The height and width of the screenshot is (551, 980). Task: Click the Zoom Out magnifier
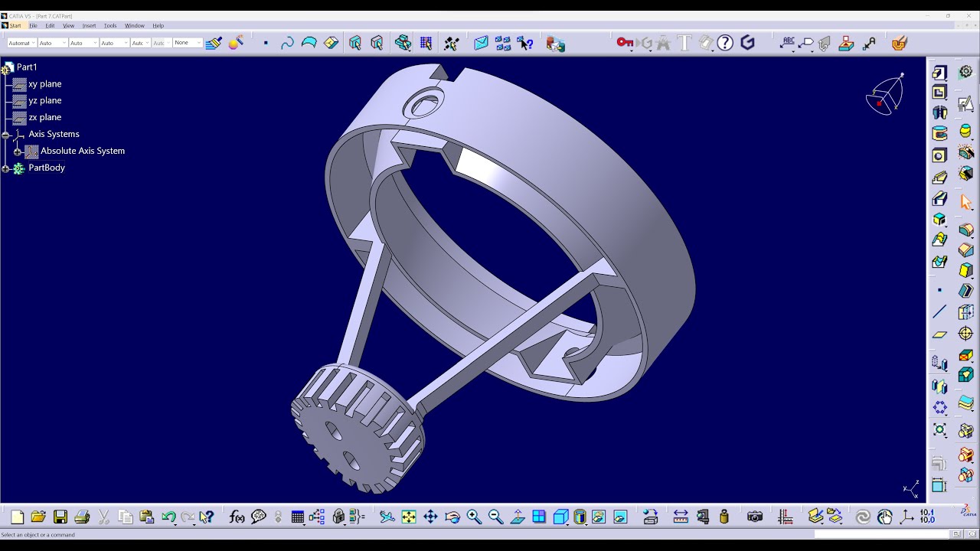click(495, 517)
